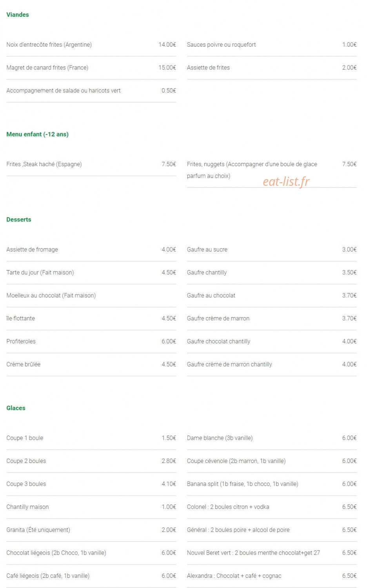
Task: Click the Desserts section heading
Action: click(x=19, y=220)
